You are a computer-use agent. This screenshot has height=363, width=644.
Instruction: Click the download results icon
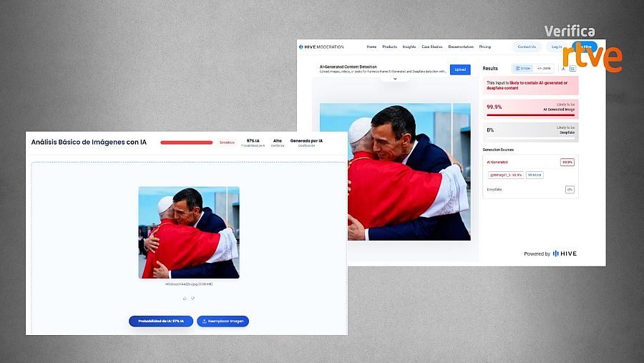(564, 68)
